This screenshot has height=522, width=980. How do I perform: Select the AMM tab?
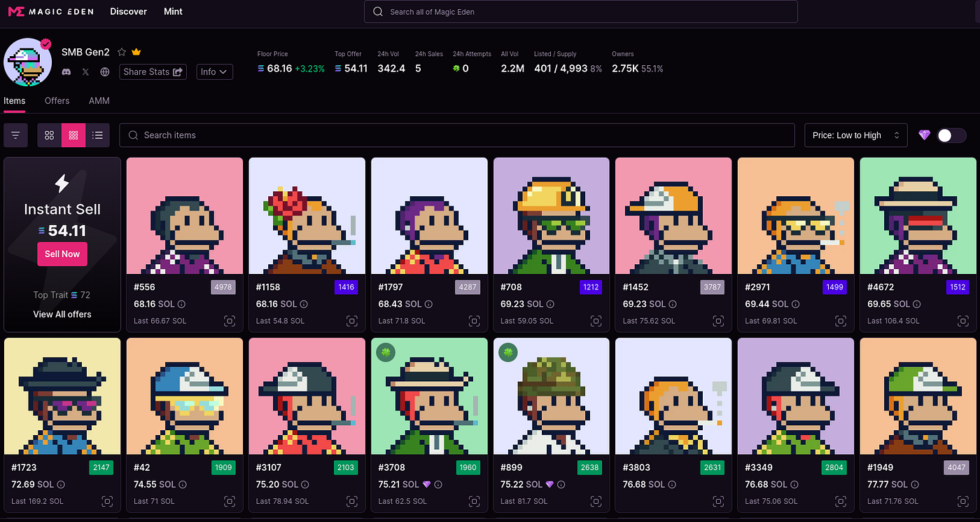coord(99,101)
